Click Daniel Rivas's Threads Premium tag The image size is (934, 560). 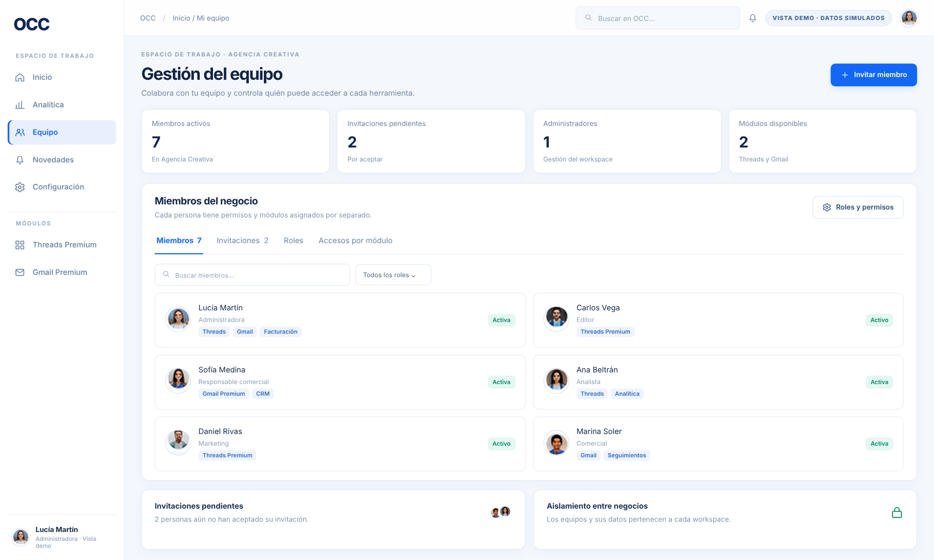pos(227,455)
